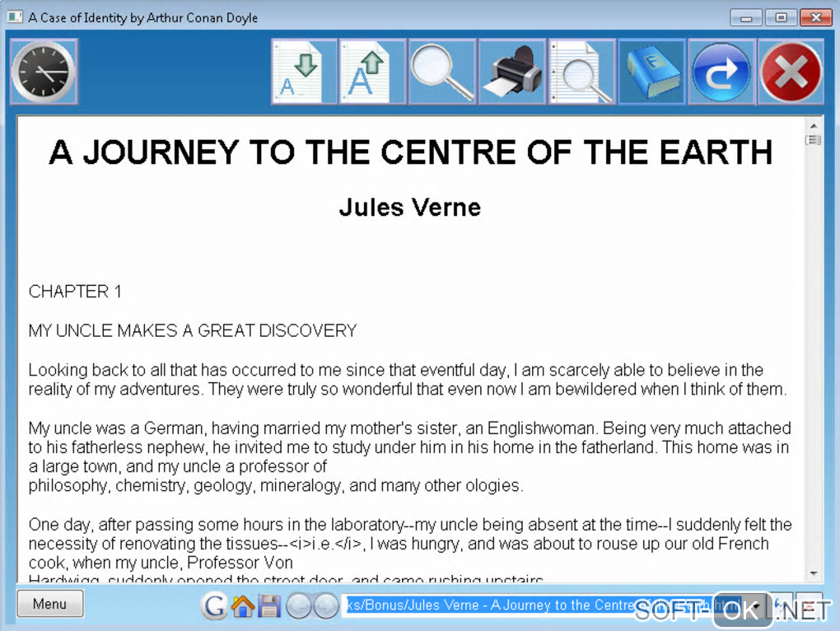
Task: Open the blue book library icon
Action: point(651,71)
